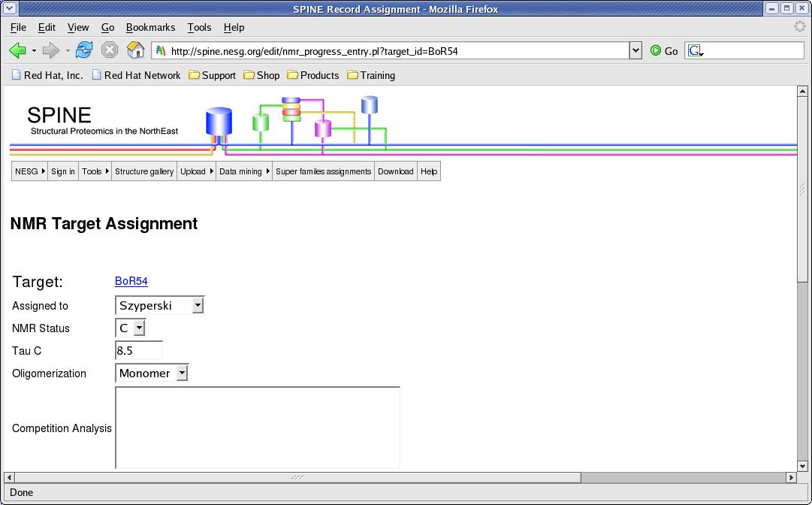
Task: Open the Red Hat Network bookmark
Action: 136,75
